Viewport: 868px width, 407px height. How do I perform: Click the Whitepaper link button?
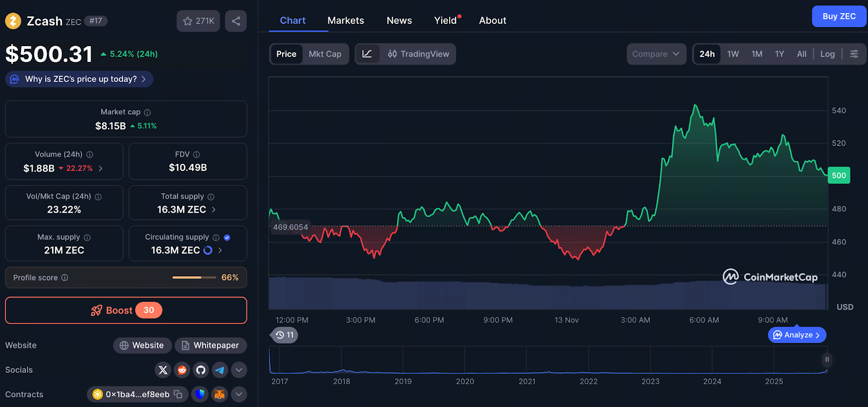click(x=210, y=345)
